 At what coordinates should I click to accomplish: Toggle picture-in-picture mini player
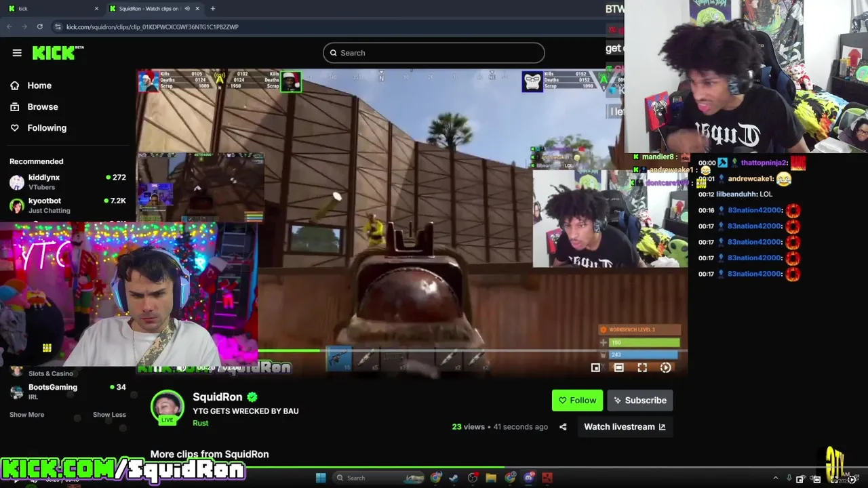coord(595,367)
